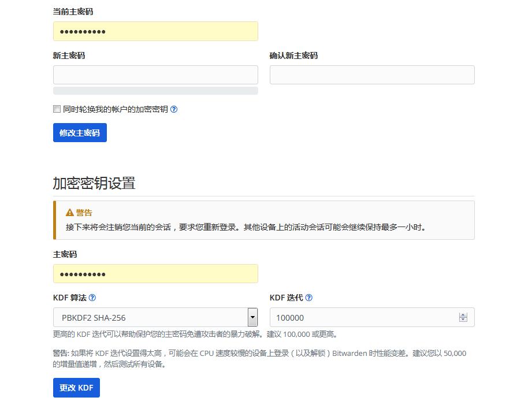The height and width of the screenshot is (401, 532).
Task: Click the password strength meter bar
Action: pos(156,91)
